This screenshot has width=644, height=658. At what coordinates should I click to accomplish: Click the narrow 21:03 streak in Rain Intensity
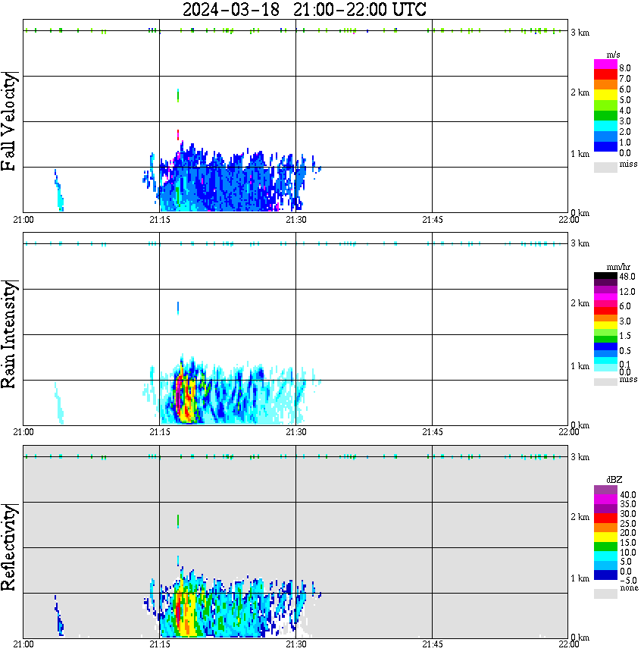coord(59,403)
